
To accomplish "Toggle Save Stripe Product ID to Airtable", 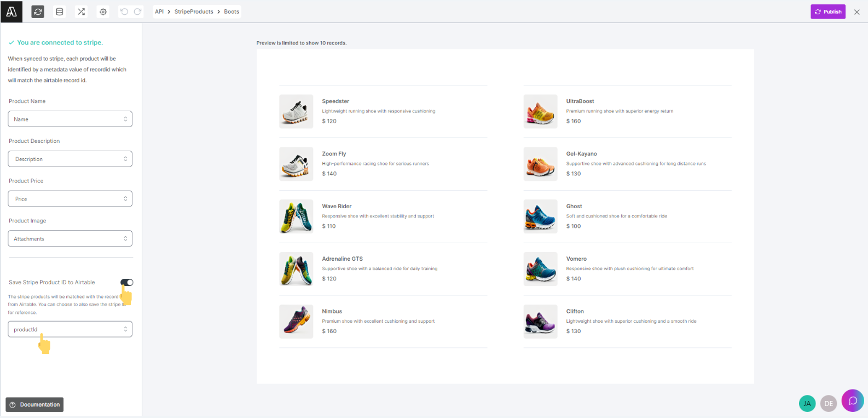I will pos(127,282).
